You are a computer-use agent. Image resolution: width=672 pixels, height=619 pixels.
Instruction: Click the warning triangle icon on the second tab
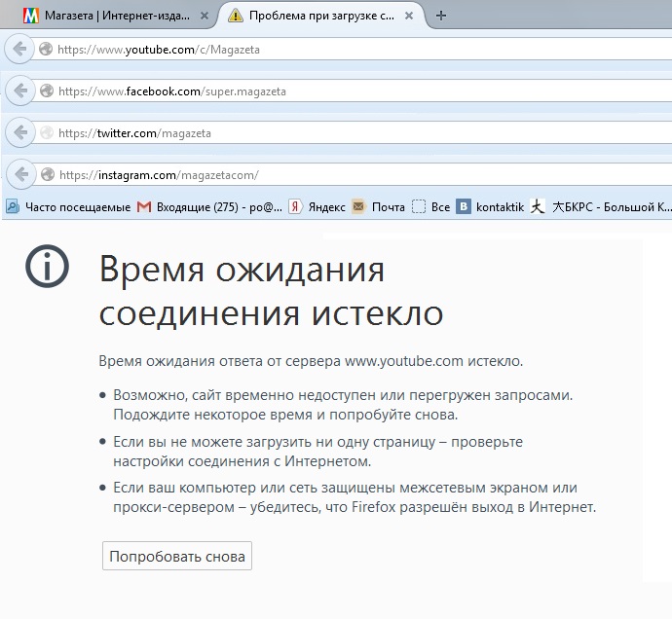pyautogui.click(x=236, y=16)
